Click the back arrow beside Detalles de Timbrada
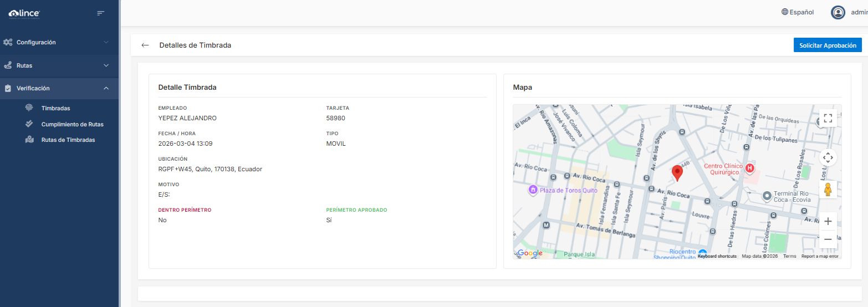 (x=145, y=45)
